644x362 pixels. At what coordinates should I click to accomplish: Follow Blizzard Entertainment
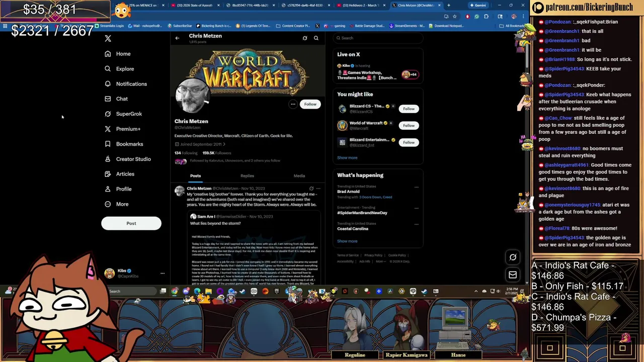point(409,142)
